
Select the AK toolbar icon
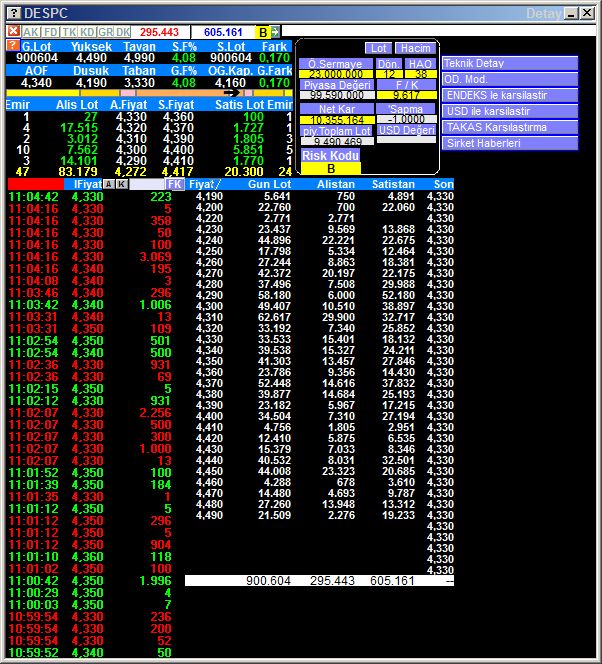[x=31, y=32]
